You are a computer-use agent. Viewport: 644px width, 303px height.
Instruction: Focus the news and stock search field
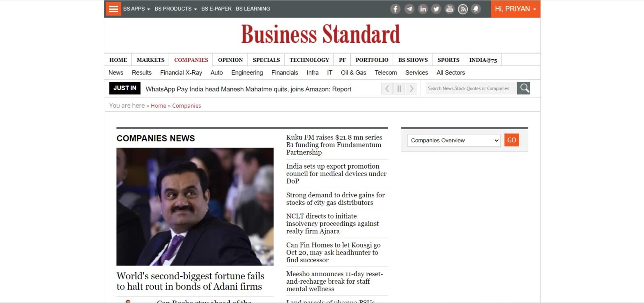tap(471, 88)
